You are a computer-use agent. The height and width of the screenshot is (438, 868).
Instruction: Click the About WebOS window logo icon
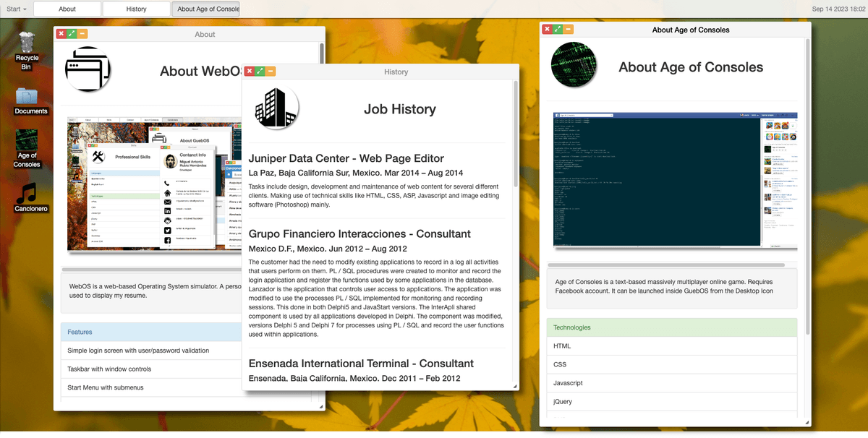tap(88, 70)
